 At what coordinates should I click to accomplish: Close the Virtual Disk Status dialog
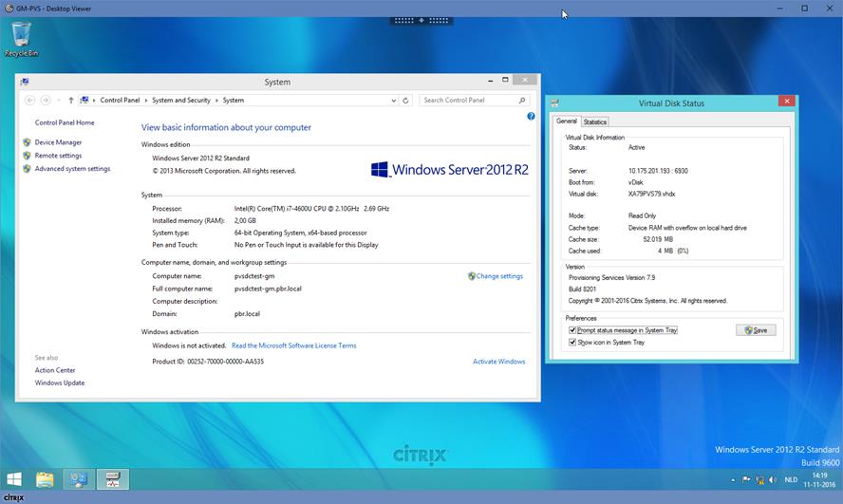click(x=787, y=101)
